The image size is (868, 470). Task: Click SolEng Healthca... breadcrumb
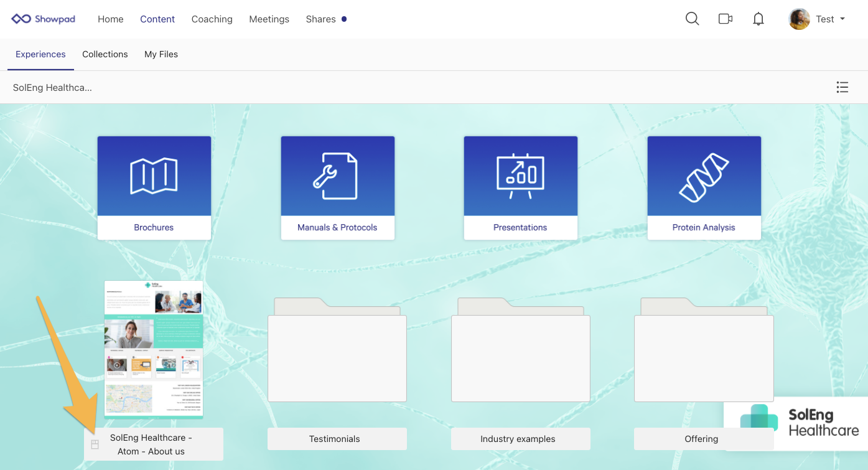pos(52,88)
